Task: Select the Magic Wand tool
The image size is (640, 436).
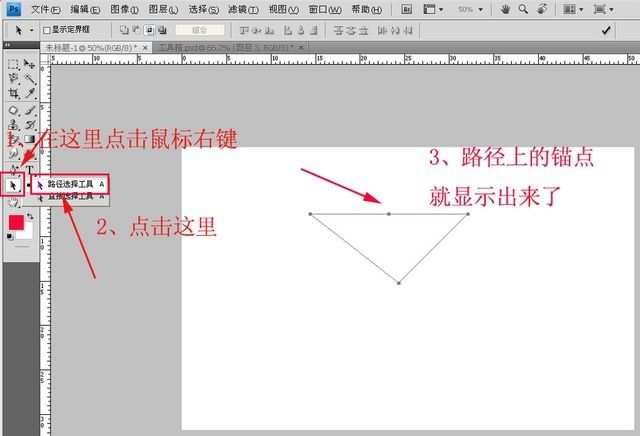Action: (x=29, y=78)
